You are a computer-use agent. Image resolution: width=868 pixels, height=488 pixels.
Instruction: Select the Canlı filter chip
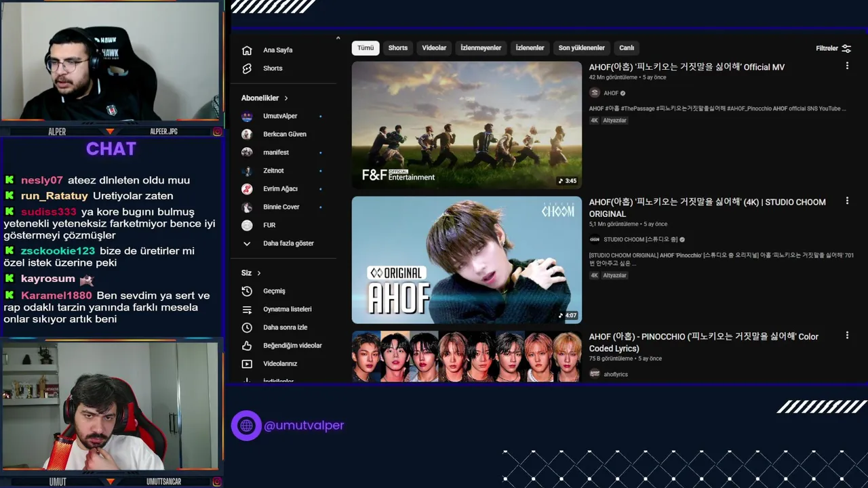(x=627, y=48)
